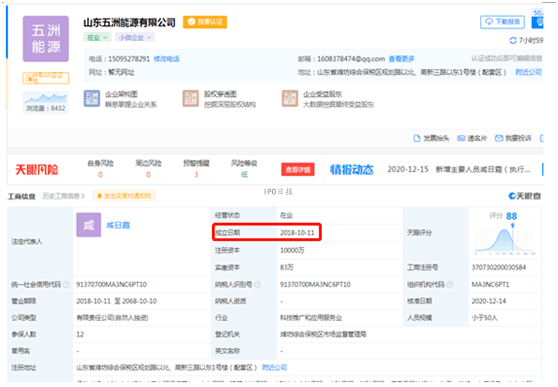The width and height of the screenshot is (558, 387).
Task: Open the 2020-12-15 新增主要人员 news item
Action: (459, 169)
